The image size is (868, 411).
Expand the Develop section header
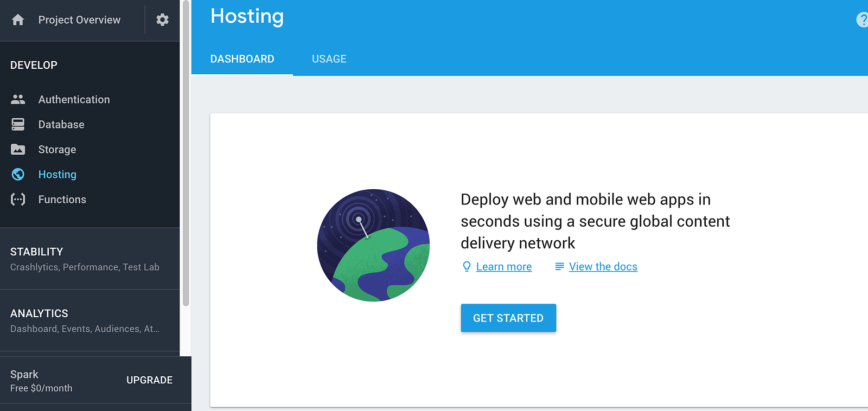pyautogui.click(x=34, y=65)
